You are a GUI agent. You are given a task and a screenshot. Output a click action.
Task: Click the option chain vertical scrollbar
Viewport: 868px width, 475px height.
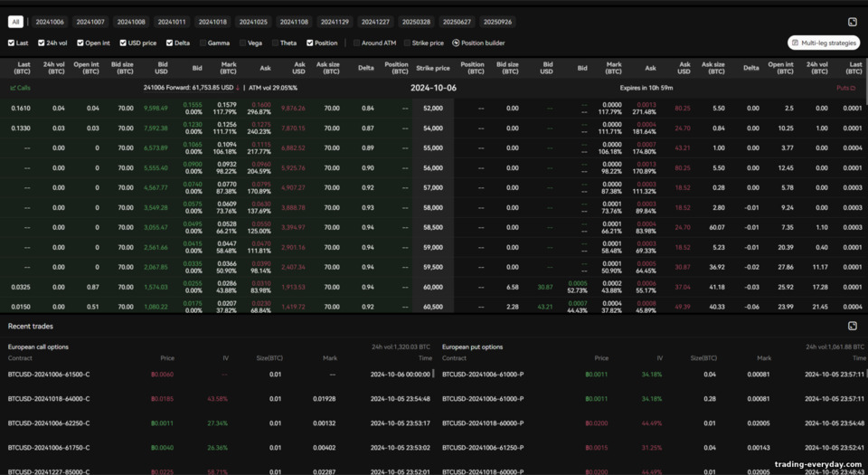(x=865, y=81)
